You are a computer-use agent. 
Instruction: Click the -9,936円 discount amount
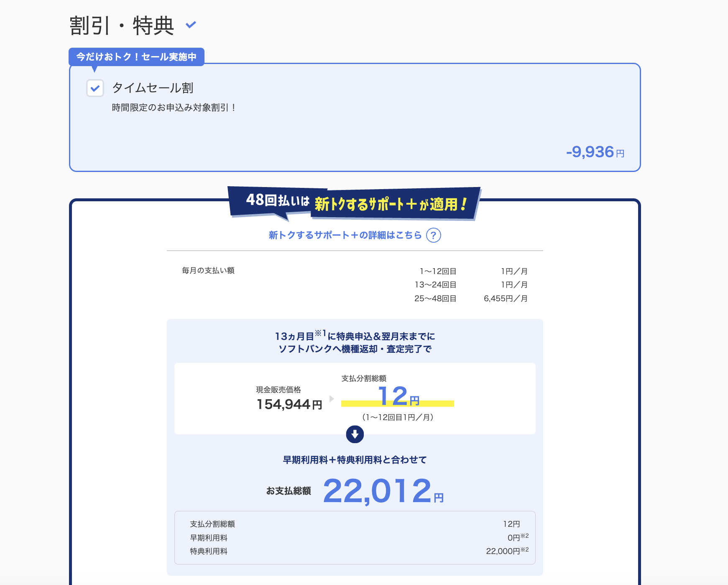pyautogui.click(x=595, y=152)
